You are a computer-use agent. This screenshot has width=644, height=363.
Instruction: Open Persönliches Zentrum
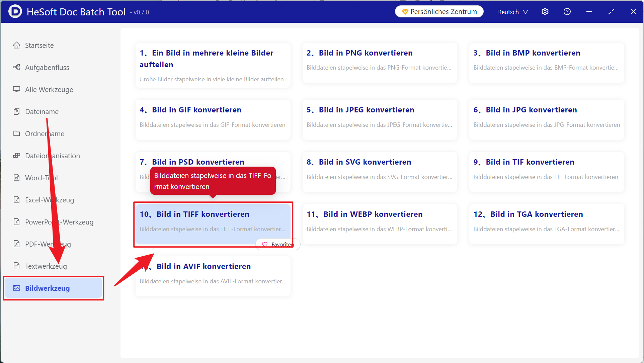tap(439, 12)
